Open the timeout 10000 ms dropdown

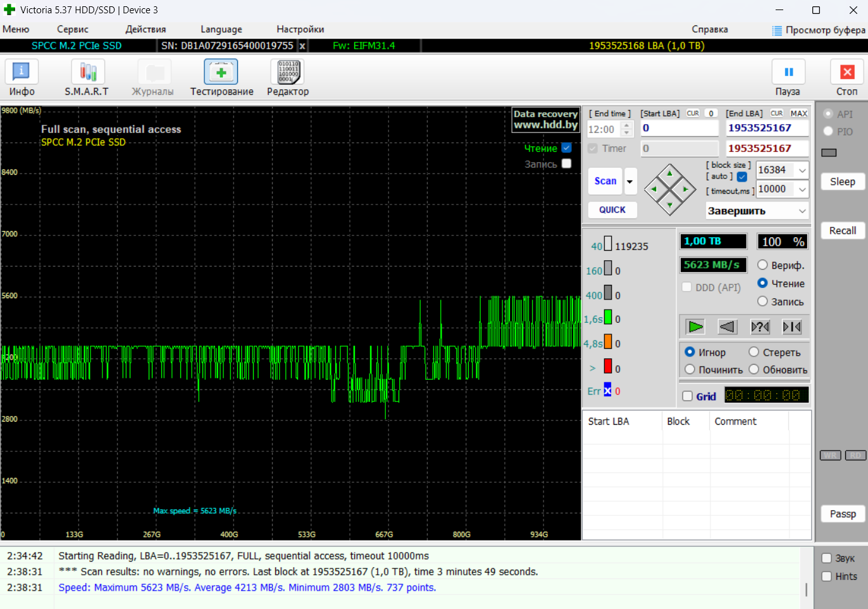[x=802, y=189]
